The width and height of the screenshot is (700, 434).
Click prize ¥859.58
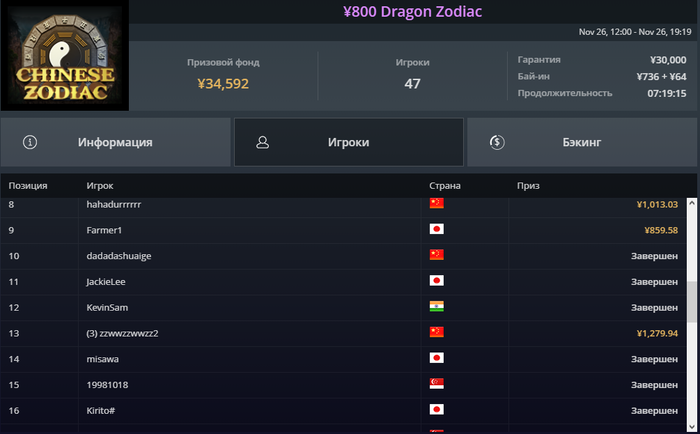(x=661, y=230)
